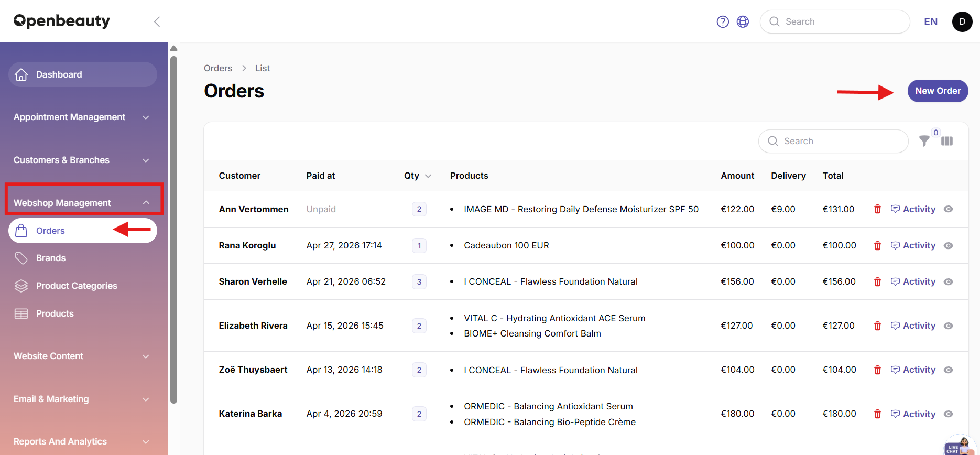Focus the global search field in header

(835, 21)
